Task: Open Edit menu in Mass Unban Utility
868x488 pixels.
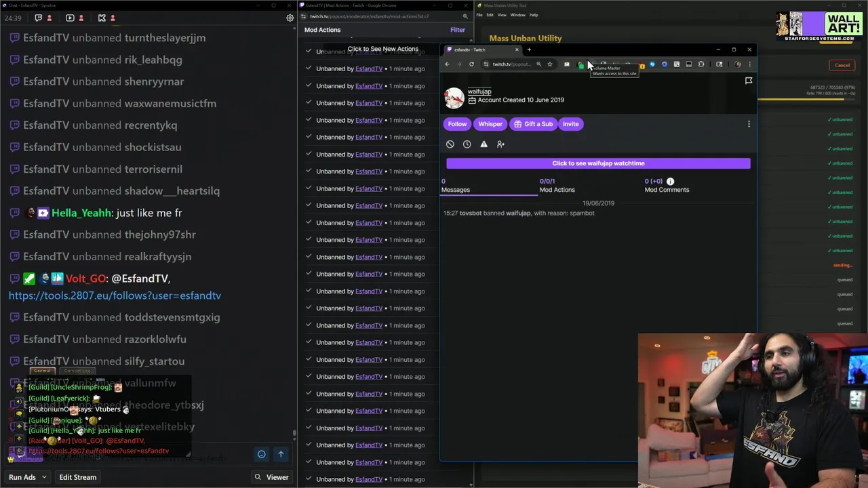Action: pos(490,15)
